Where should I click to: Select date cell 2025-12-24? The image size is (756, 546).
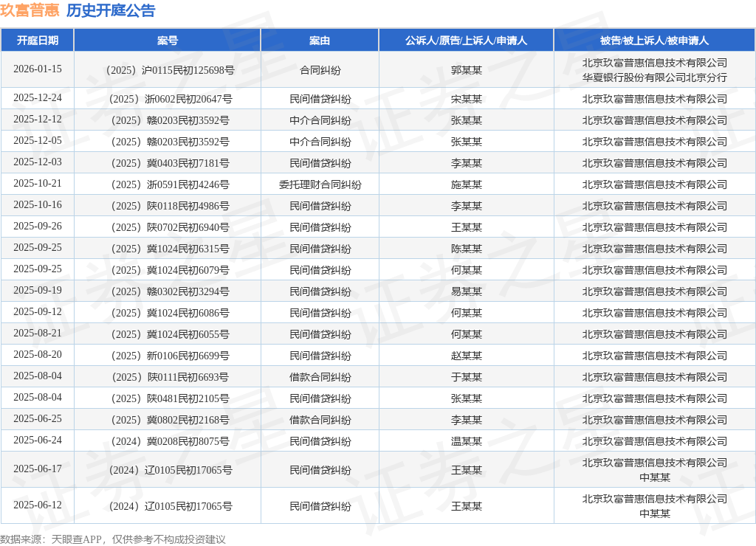(x=38, y=98)
